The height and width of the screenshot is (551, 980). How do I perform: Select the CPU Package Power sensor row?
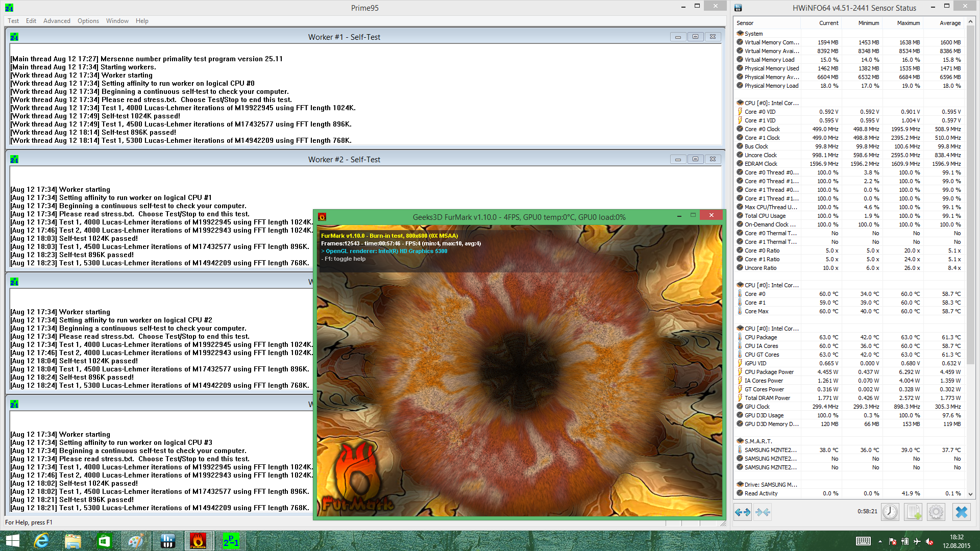[x=769, y=372]
